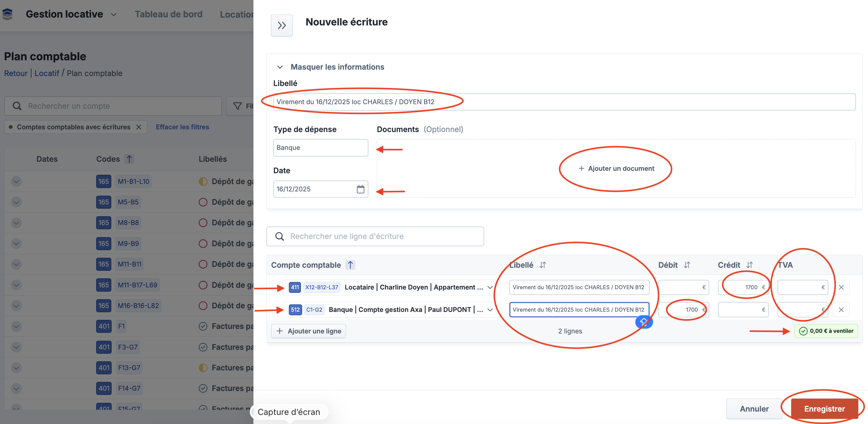Collapse the panel with double-chevron icon
Image resolution: width=868 pixels, height=424 pixels.
point(281,25)
